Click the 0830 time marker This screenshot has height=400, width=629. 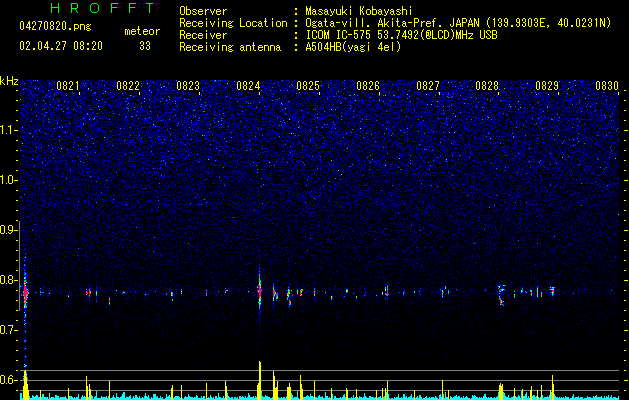[607, 86]
